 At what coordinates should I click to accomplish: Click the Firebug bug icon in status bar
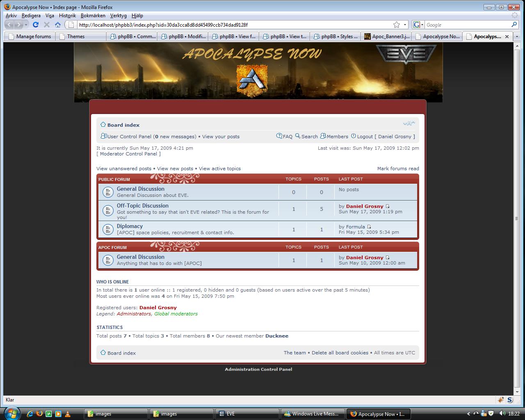[x=501, y=400]
